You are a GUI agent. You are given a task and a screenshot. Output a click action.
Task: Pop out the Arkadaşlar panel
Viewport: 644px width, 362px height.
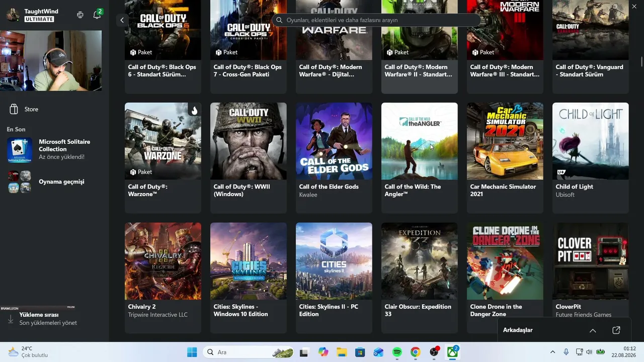point(616,330)
